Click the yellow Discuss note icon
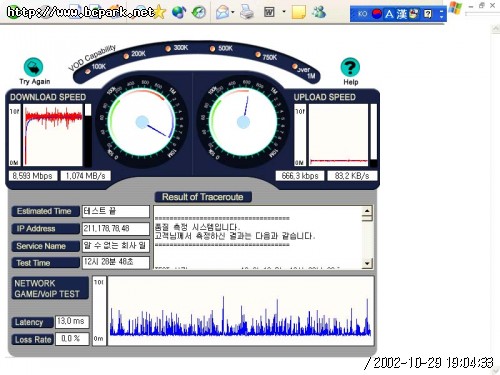 (299, 12)
